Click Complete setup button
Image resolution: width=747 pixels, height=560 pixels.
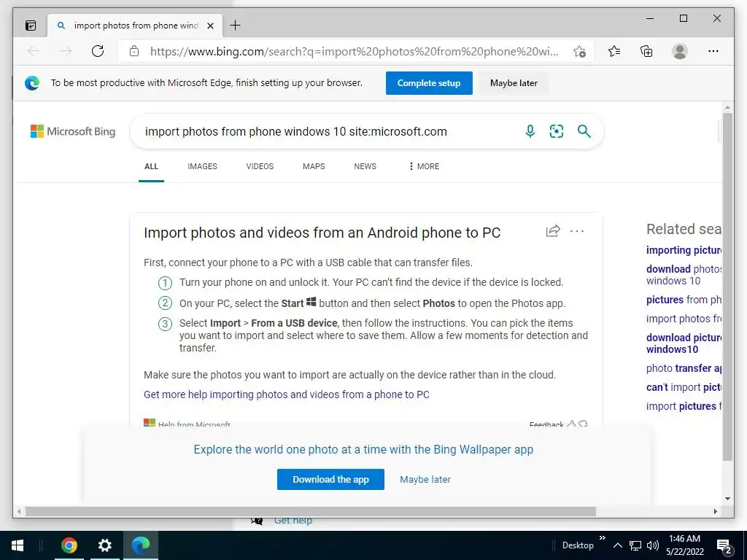point(429,83)
